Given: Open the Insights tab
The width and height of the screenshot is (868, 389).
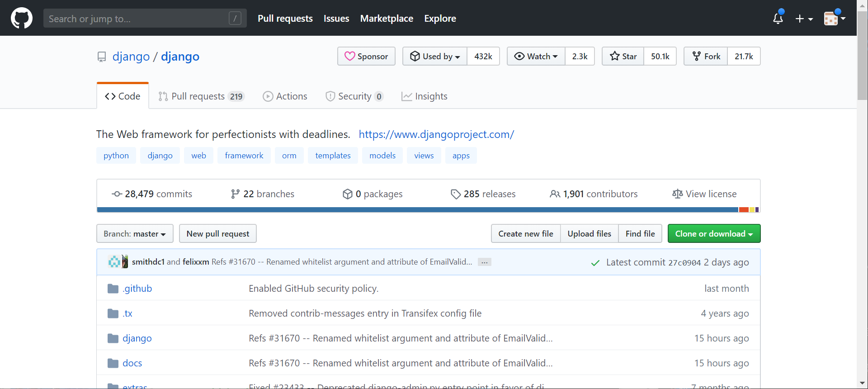Looking at the screenshot, I should tap(425, 96).
